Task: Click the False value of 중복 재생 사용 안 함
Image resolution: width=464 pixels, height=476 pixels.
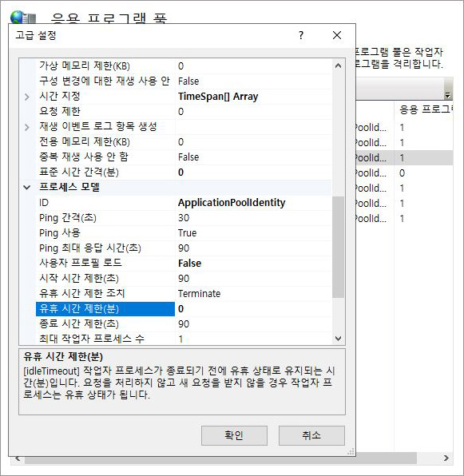Action: pyautogui.click(x=188, y=157)
